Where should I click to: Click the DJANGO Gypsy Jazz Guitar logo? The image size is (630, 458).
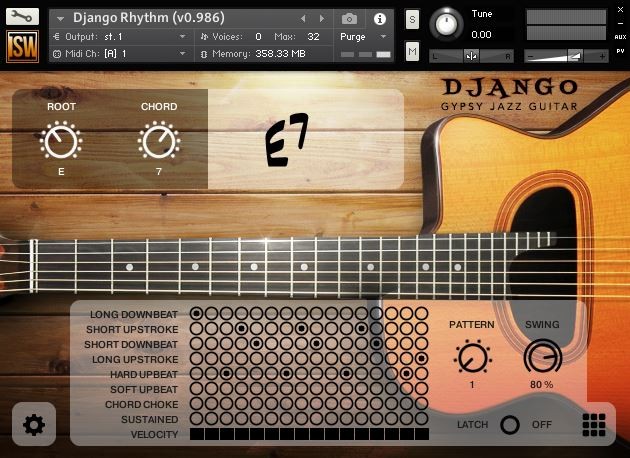tap(509, 95)
